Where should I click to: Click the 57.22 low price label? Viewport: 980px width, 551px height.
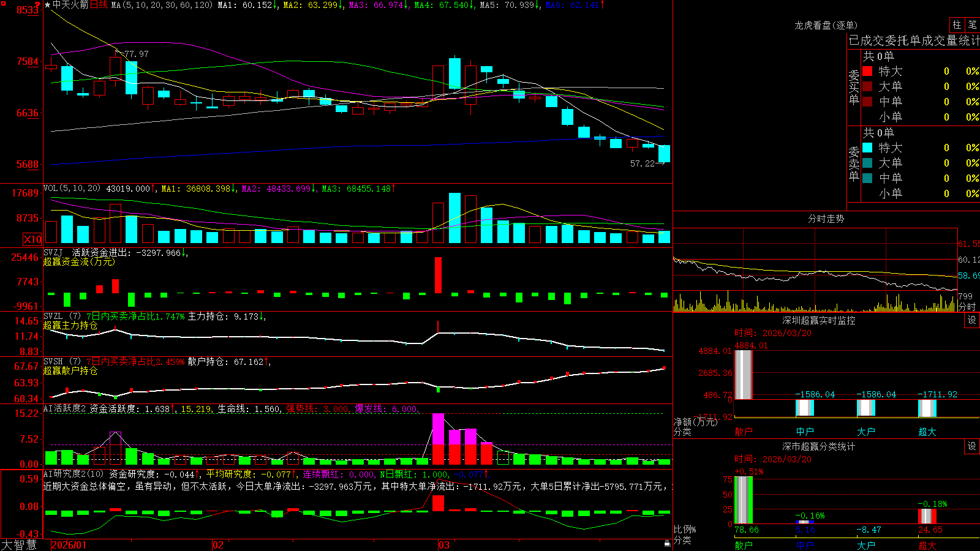click(x=643, y=163)
